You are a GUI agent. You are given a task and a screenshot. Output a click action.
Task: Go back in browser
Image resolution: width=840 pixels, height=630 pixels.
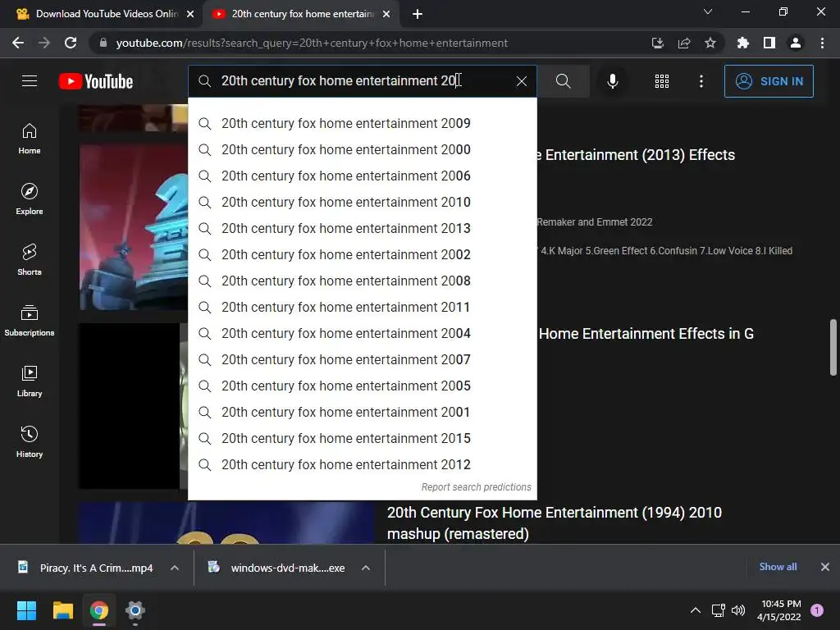18,43
